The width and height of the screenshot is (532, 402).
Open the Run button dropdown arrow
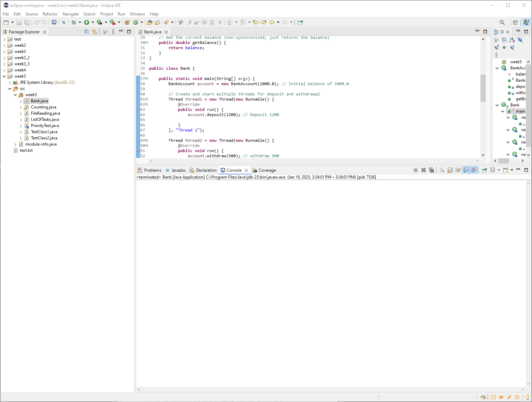click(93, 22)
